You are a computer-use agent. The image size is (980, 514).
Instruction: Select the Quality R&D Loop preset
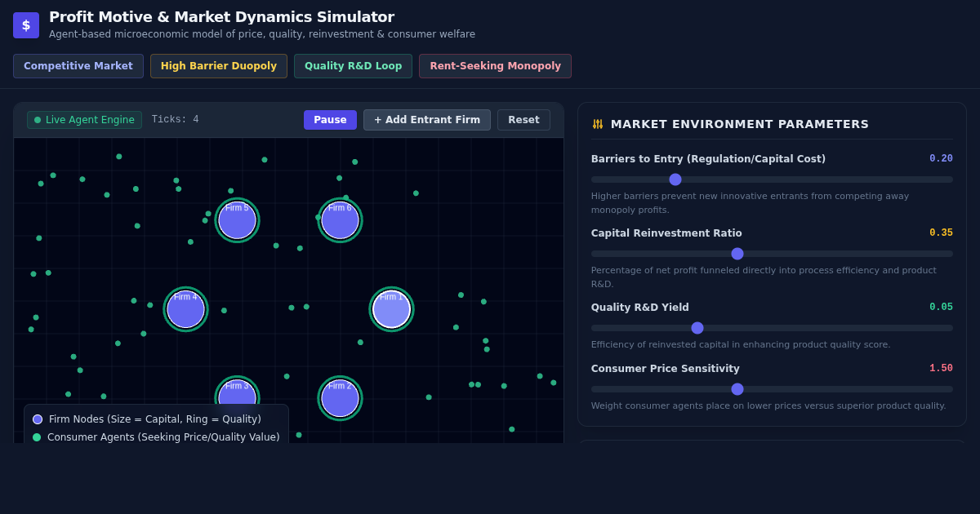353,66
